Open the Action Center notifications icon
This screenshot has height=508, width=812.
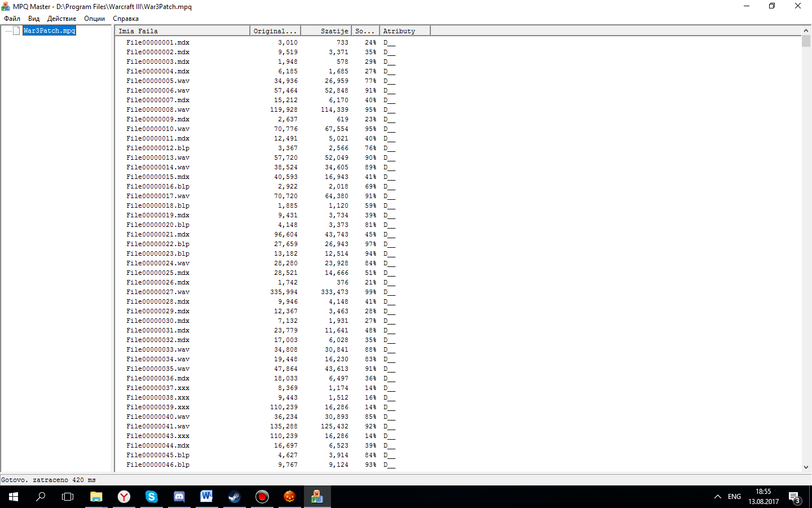click(795, 497)
